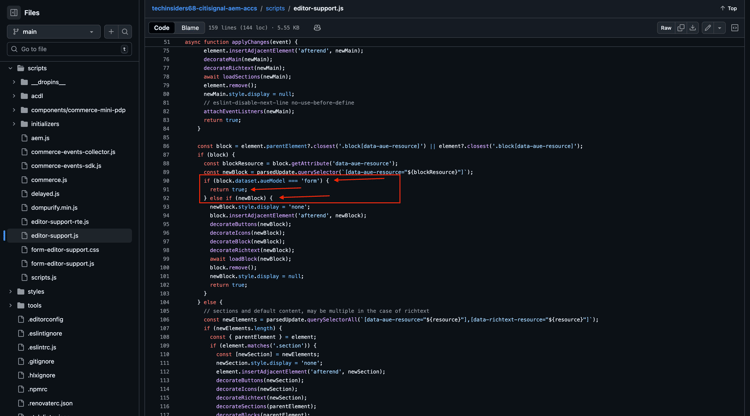Open delayed.js file
Viewport: 750px width, 416px height.
[45, 194]
